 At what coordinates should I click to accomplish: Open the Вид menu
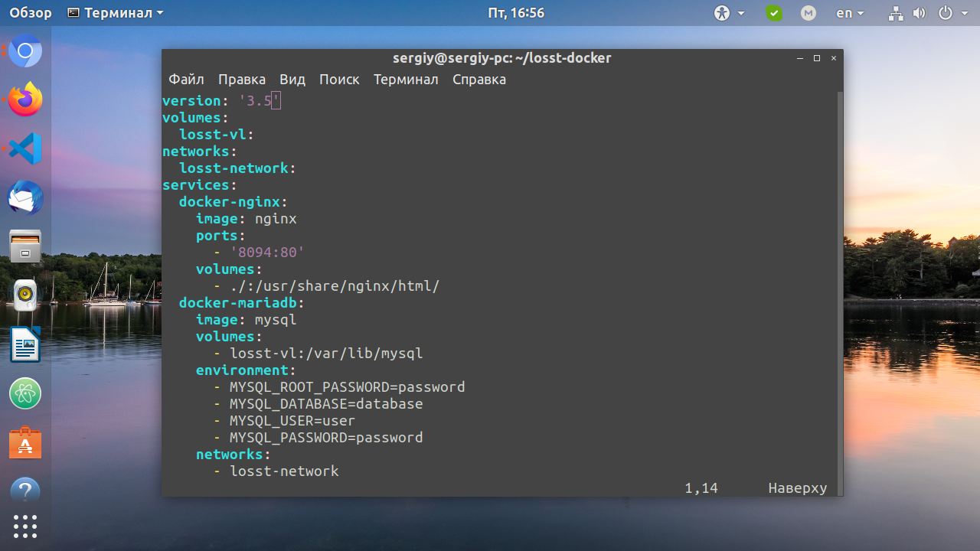pyautogui.click(x=292, y=80)
